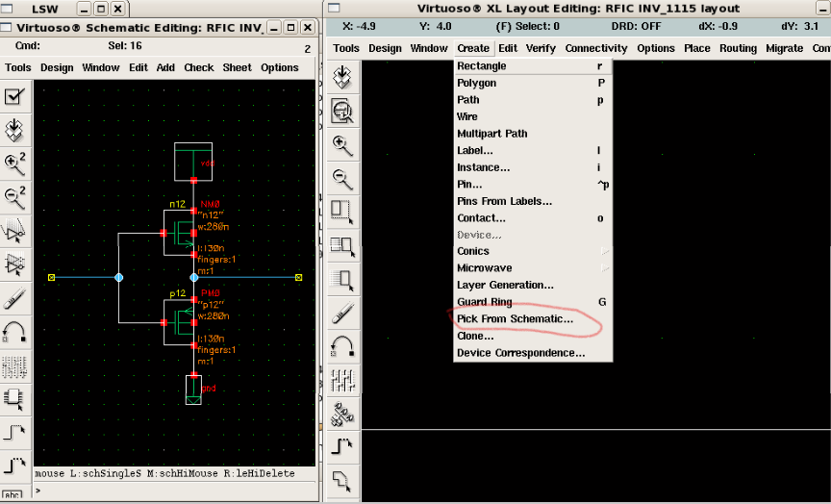Click Zoom Out magnifier in layout toolbar

click(x=343, y=179)
